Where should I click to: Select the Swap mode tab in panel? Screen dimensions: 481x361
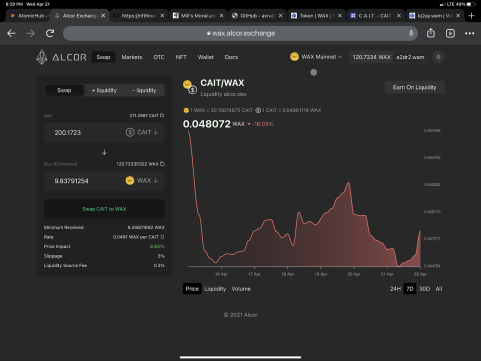click(x=64, y=90)
